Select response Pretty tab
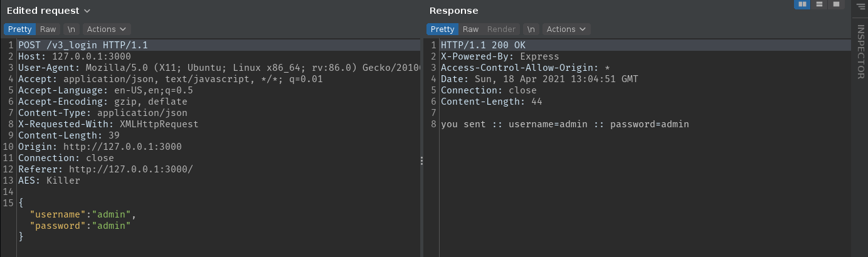 tap(442, 29)
